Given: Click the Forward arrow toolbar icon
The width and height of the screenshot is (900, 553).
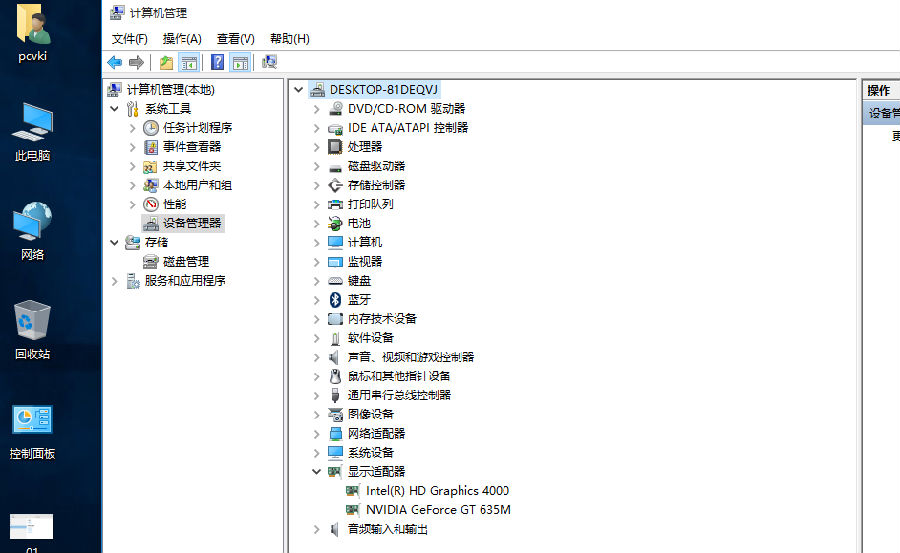Looking at the screenshot, I should [136, 63].
